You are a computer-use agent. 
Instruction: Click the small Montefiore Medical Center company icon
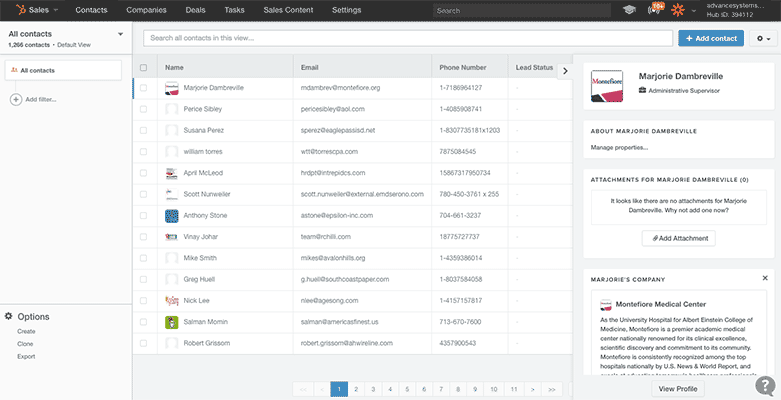[606, 304]
